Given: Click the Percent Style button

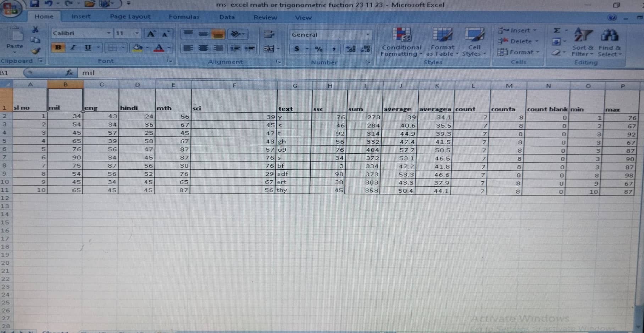Looking at the screenshot, I should (318, 49).
